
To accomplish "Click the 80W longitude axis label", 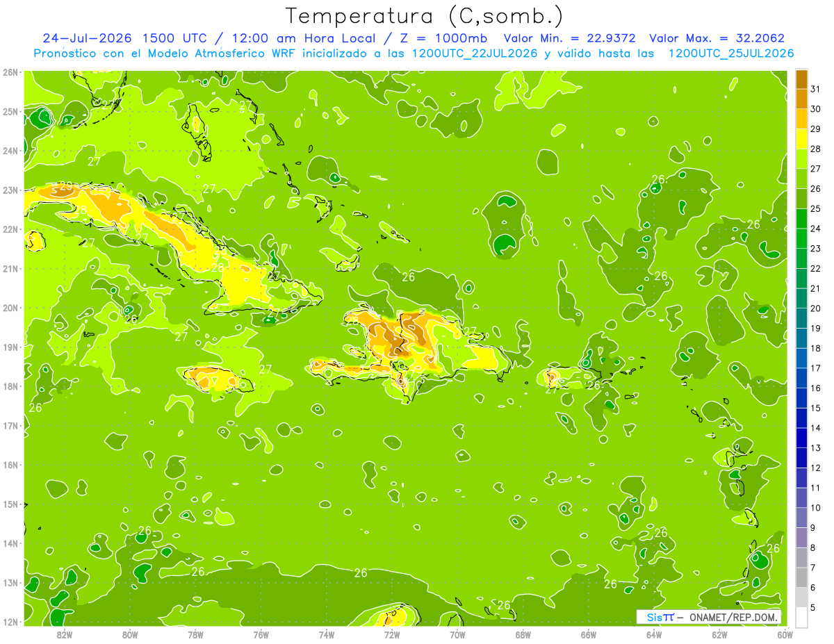I will click(130, 634).
